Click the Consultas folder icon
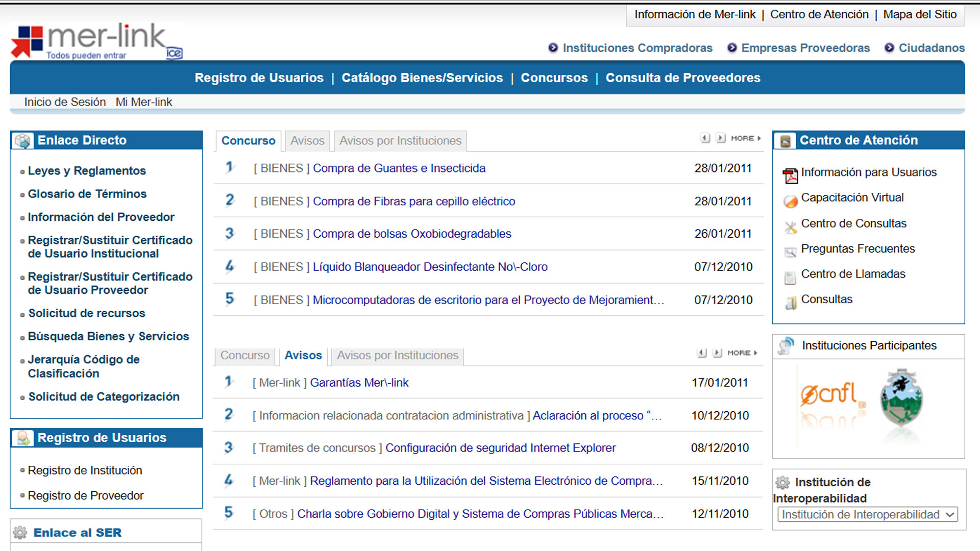The width and height of the screenshot is (980, 551). [x=790, y=303]
